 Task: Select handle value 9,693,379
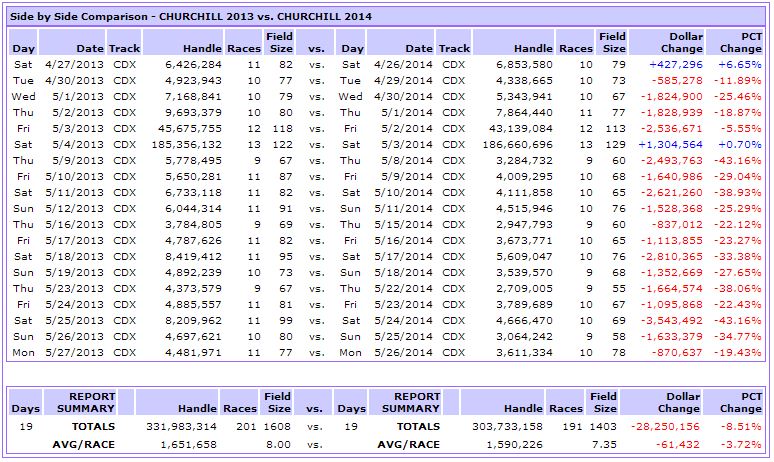(194, 113)
